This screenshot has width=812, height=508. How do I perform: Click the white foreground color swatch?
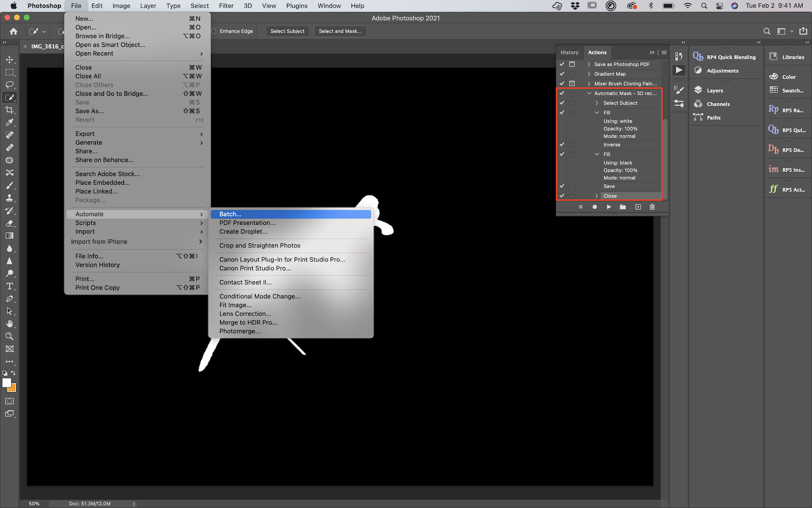(x=6, y=382)
